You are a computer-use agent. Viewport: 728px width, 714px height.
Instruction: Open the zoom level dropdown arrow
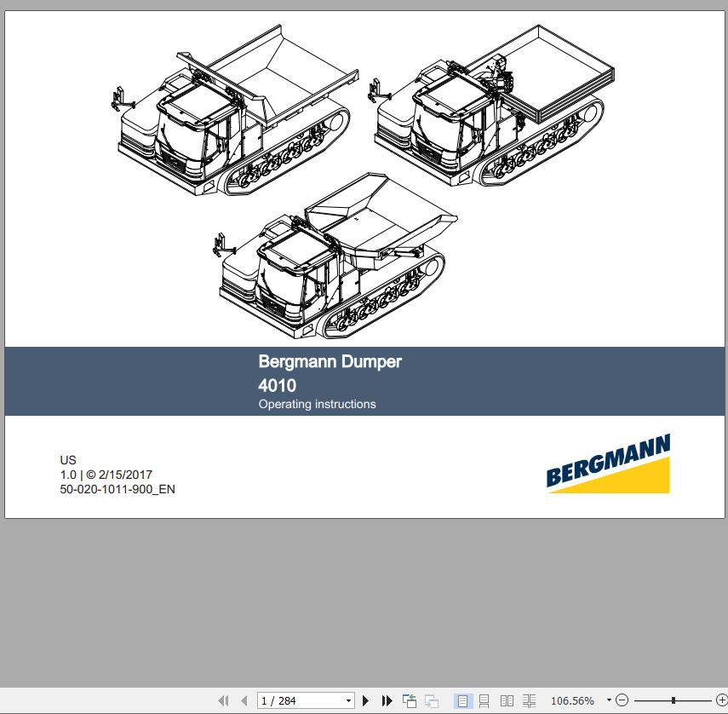[x=609, y=700]
